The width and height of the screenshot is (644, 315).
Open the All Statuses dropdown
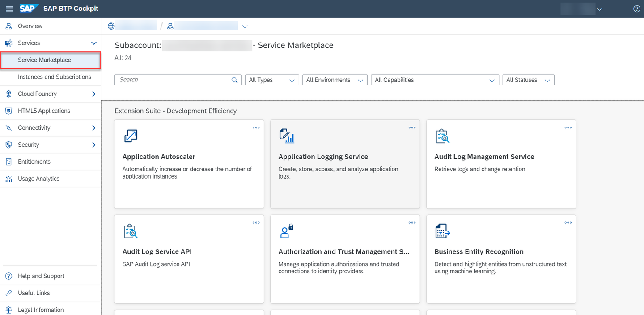tap(529, 80)
